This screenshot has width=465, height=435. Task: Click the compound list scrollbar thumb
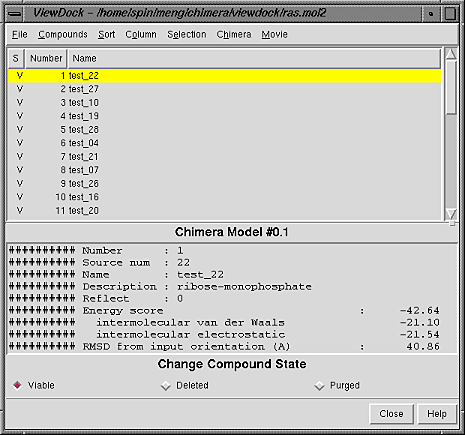[x=451, y=87]
